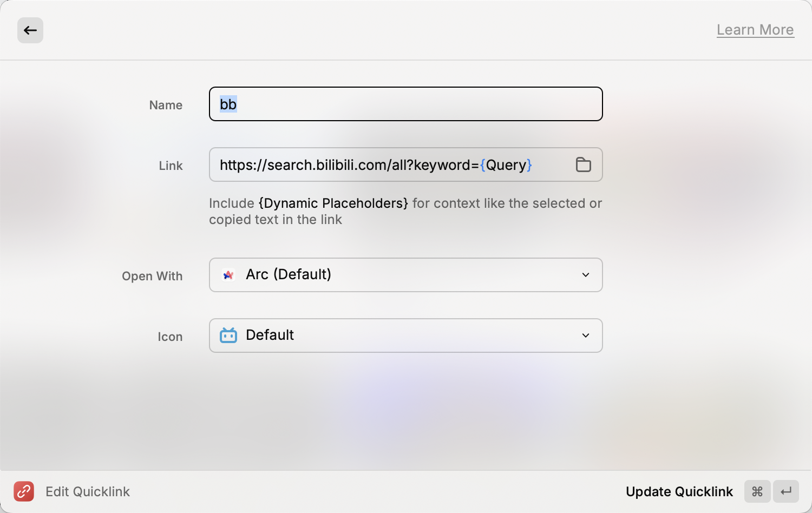Expand the chevron on the Icon field
Screen dimensions: 812x513
(x=585, y=336)
